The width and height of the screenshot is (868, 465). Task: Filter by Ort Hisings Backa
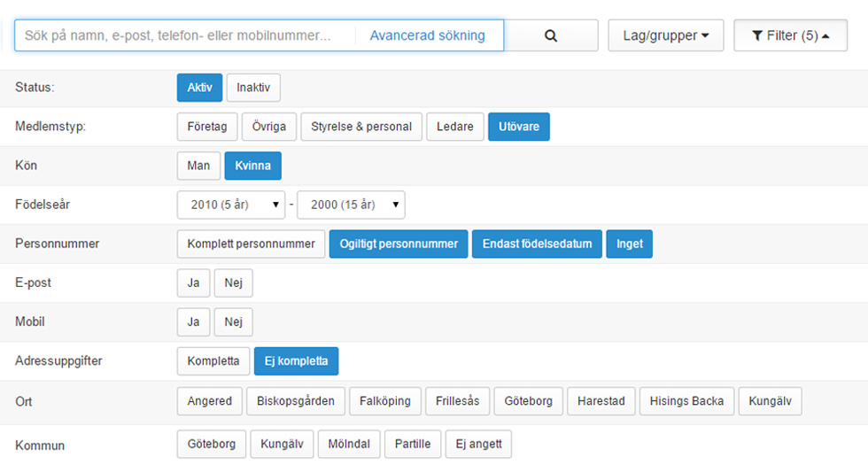click(x=686, y=401)
